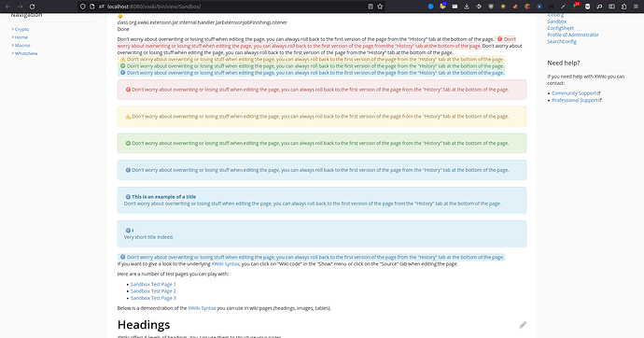
Task: Click red error icon inside the first paragraph
Action: coord(499,39)
